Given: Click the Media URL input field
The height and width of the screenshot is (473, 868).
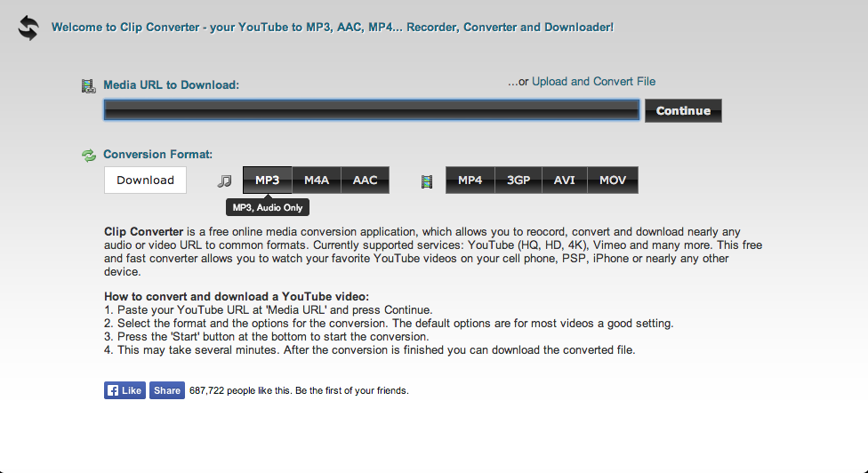Looking at the screenshot, I should point(372,110).
